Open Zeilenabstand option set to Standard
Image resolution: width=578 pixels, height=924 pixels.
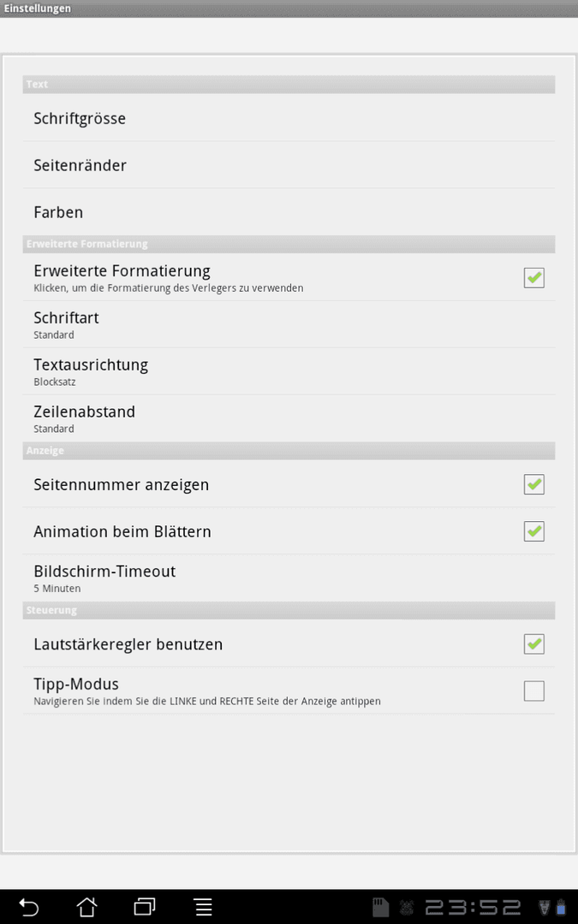tap(289, 419)
